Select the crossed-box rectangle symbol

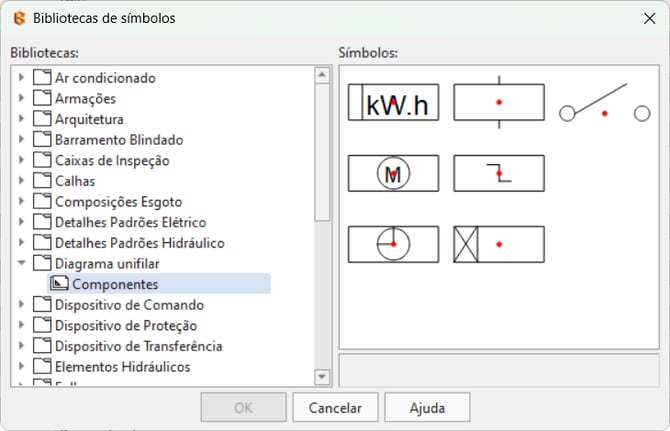(499, 244)
